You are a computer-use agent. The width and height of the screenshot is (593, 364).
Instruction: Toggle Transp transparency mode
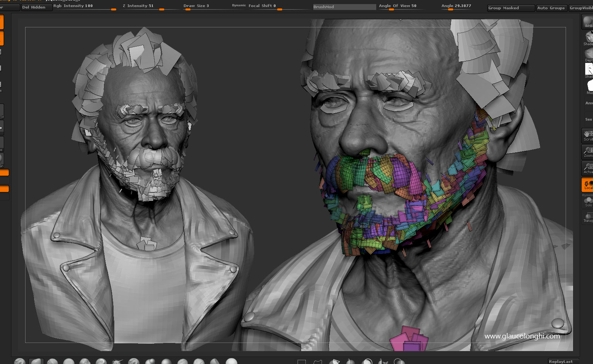588,217
